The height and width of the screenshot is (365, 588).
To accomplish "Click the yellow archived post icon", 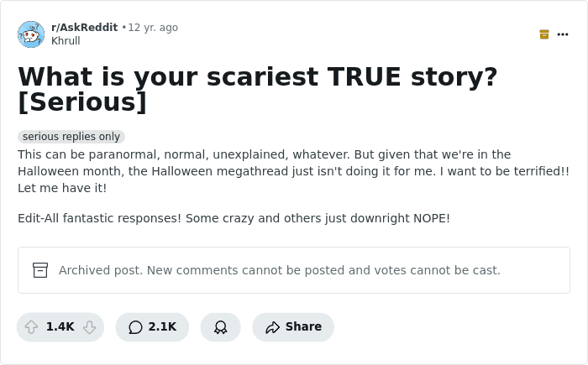I will point(544,34).
